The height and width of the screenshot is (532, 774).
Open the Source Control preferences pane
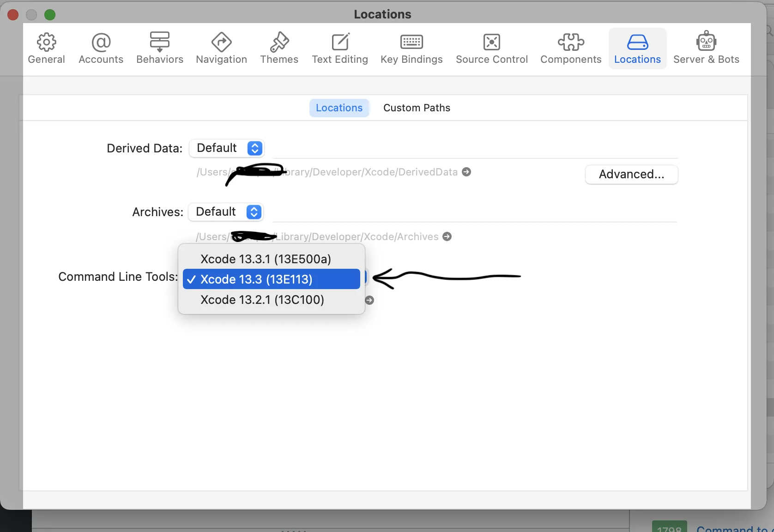492,48
